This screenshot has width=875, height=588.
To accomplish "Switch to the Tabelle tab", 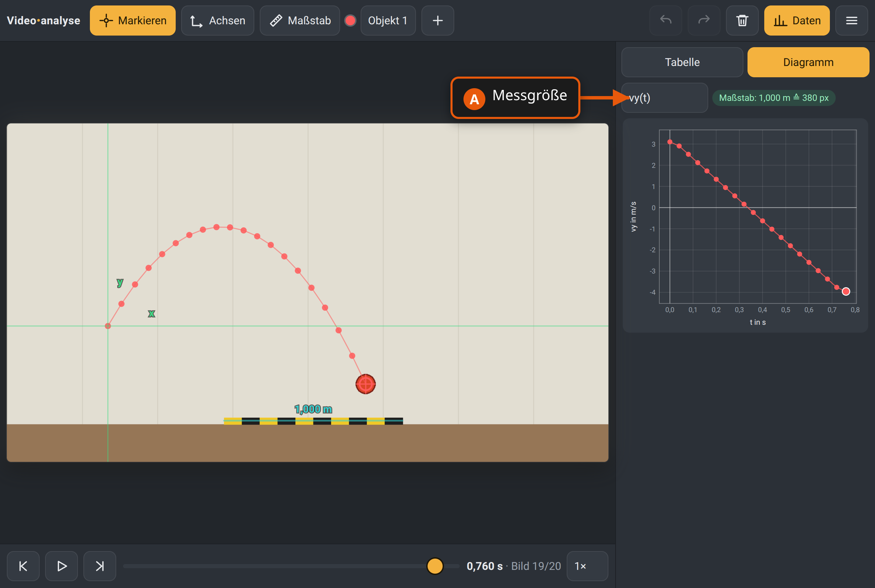I will coord(682,62).
